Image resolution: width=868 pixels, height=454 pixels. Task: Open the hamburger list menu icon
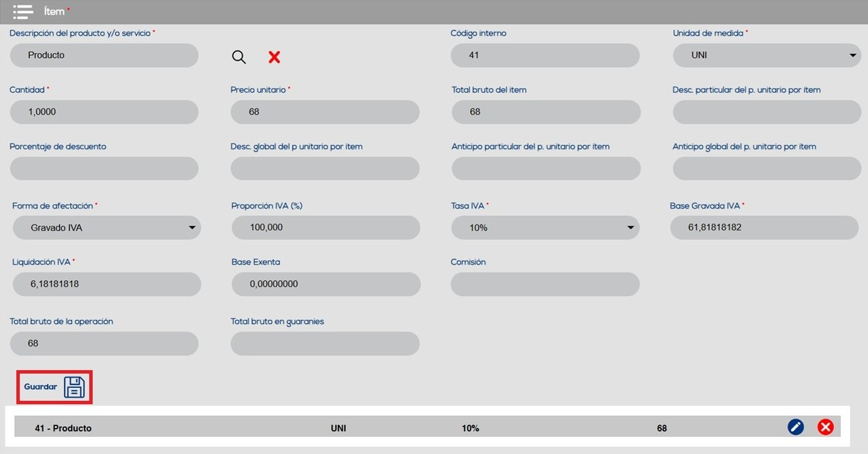(23, 12)
